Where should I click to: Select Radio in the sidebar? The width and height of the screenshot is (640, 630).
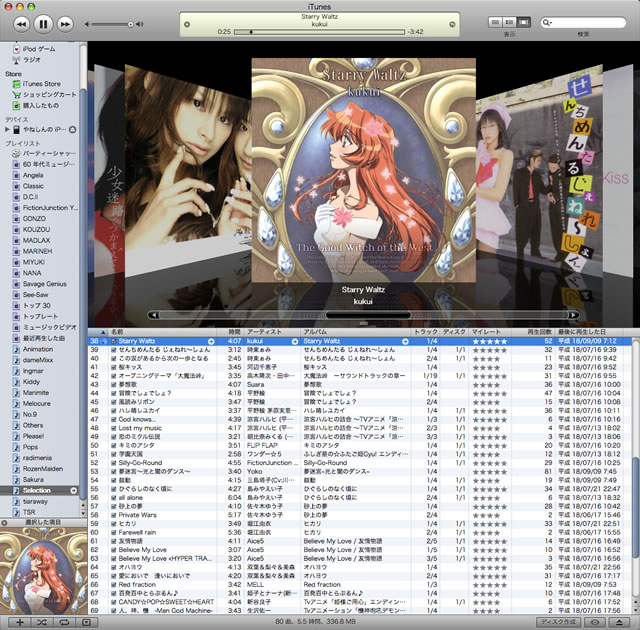pos(27,60)
